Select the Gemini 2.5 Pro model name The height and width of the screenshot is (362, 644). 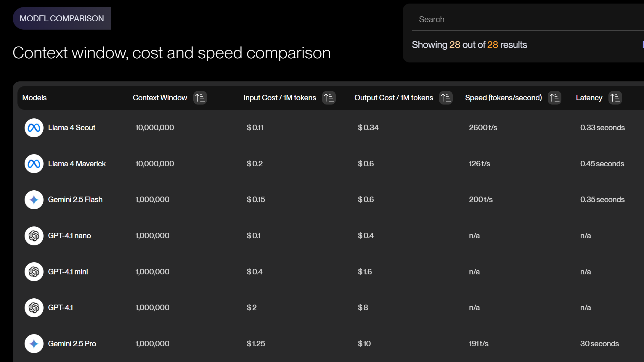72,344
